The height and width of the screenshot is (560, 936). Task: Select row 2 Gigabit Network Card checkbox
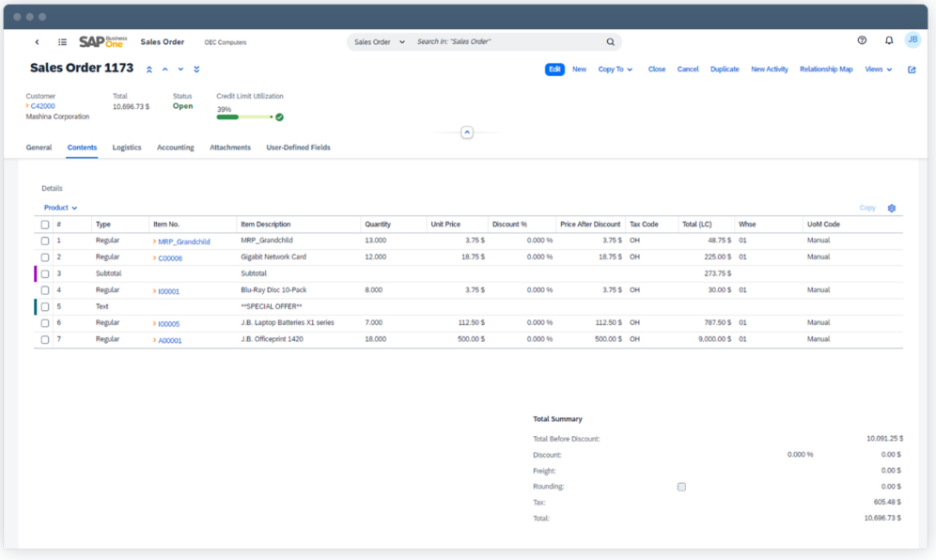click(45, 257)
